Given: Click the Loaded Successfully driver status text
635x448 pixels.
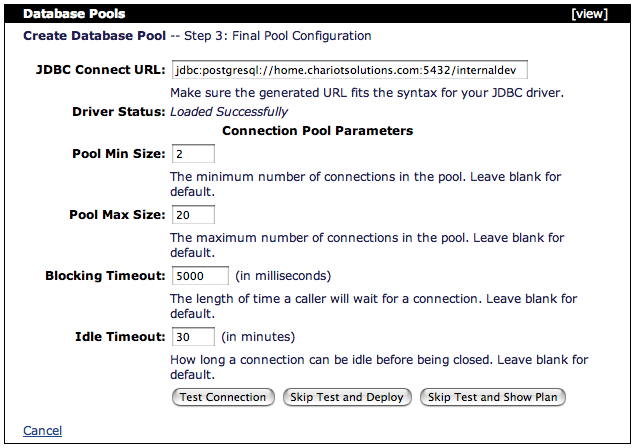Looking at the screenshot, I should (231, 111).
